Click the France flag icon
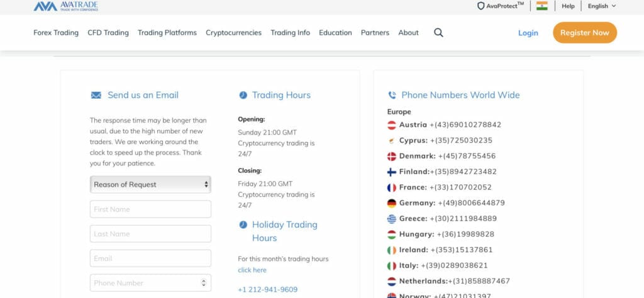 tap(392, 187)
